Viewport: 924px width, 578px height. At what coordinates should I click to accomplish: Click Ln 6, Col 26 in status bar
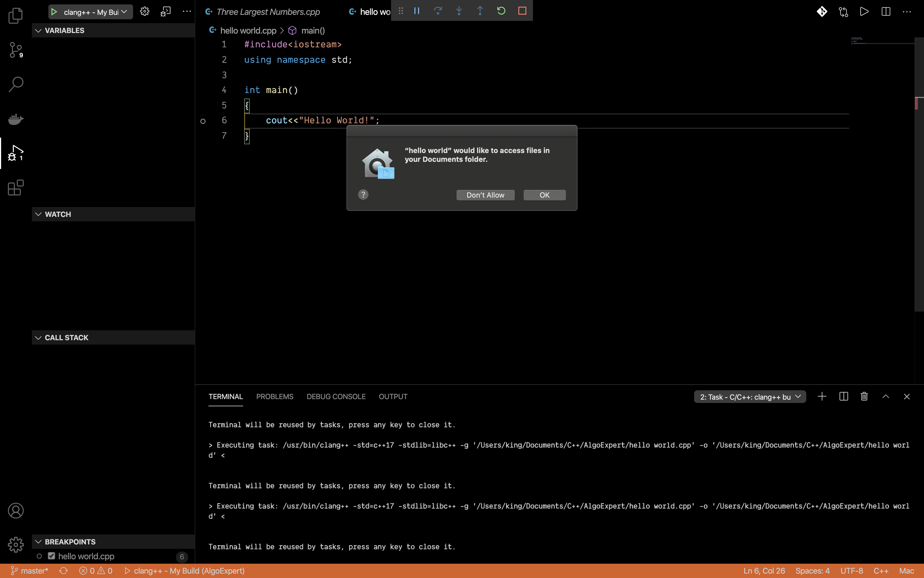[x=764, y=571]
